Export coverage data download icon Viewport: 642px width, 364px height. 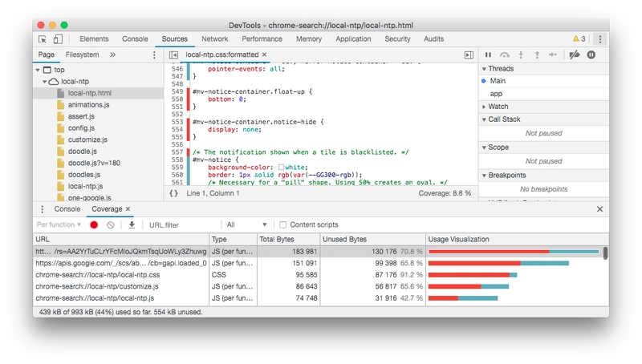[x=132, y=224]
